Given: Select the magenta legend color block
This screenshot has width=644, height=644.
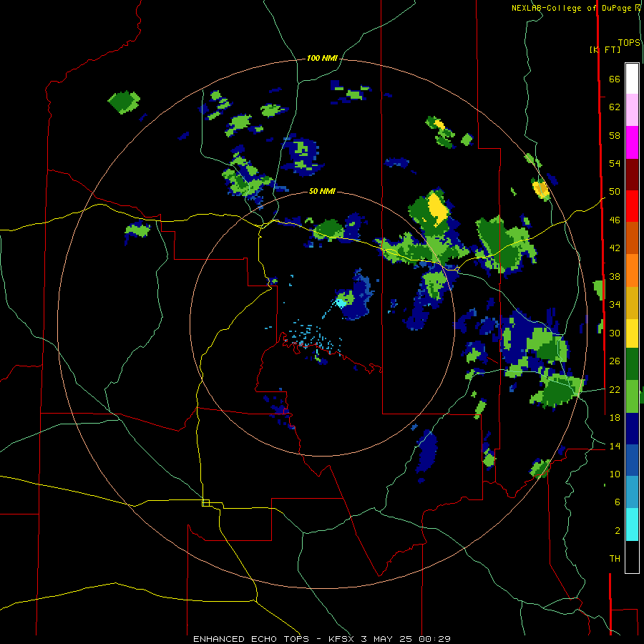Looking at the screenshot, I should click(632, 142).
